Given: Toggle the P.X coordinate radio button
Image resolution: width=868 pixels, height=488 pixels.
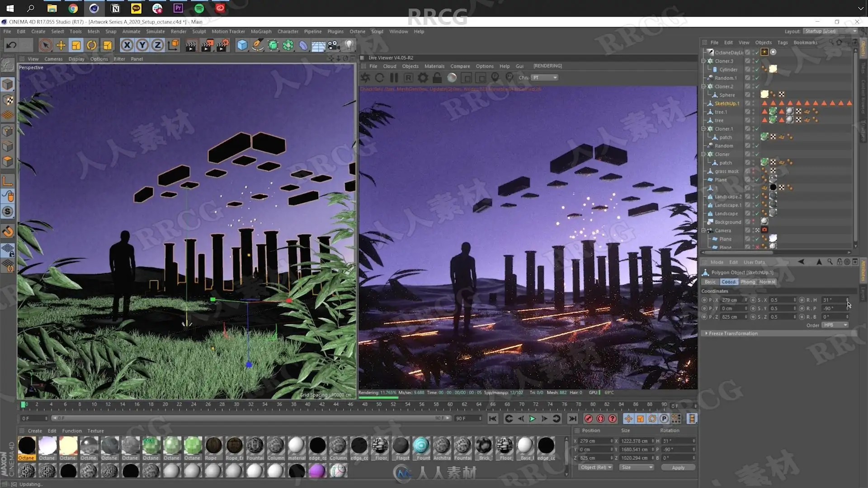Looking at the screenshot, I should tap(704, 300).
